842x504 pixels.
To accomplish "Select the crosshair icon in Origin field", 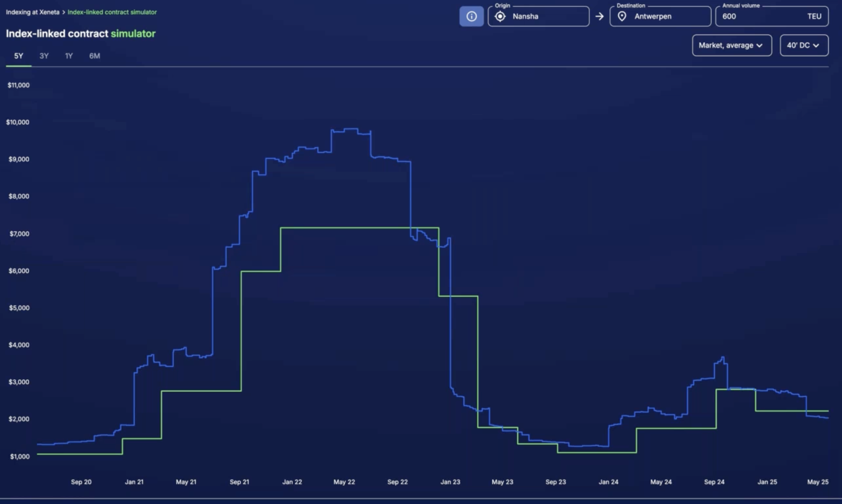I will click(x=500, y=16).
